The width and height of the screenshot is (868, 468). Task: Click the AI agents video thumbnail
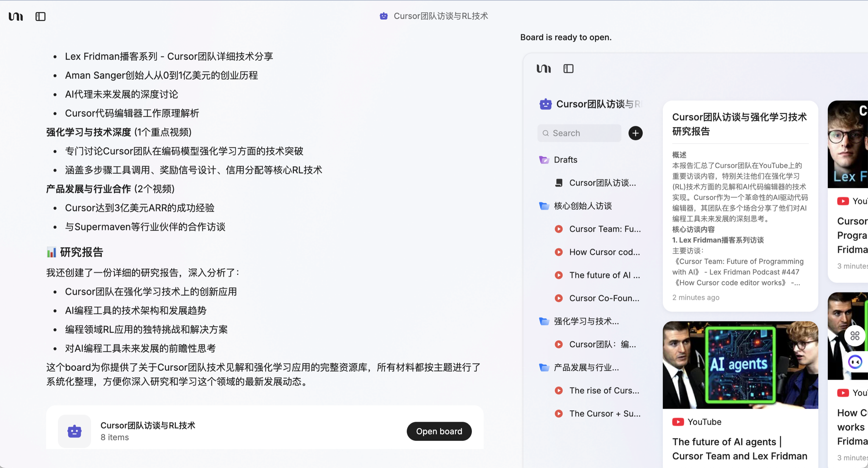[740, 365]
